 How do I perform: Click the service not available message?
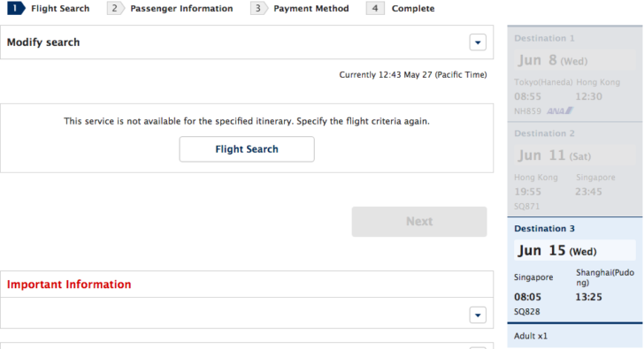tap(247, 121)
